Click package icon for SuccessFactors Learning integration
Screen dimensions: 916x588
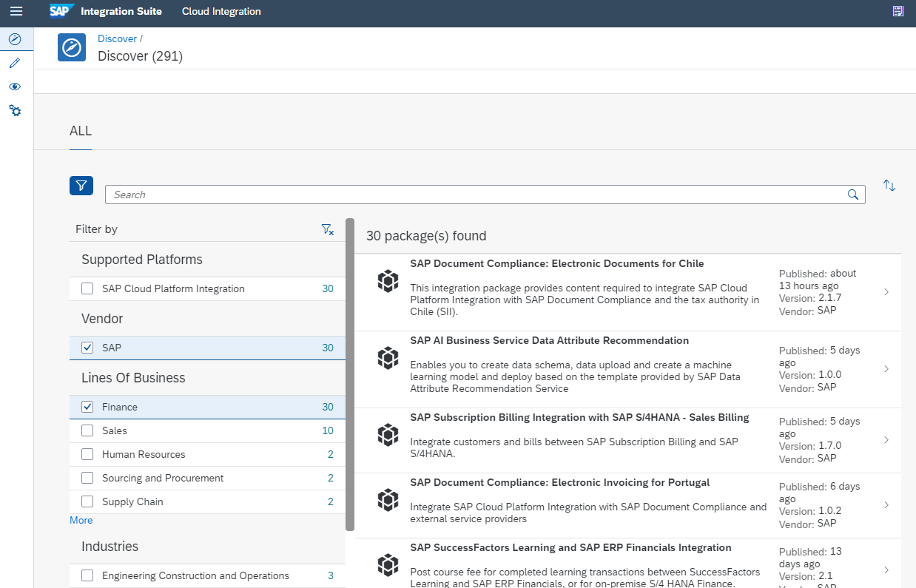coord(388,565)
